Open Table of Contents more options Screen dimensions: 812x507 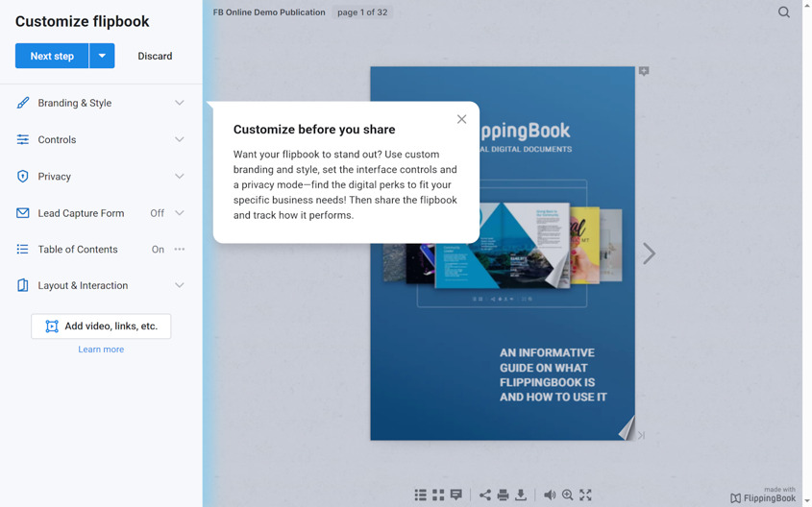(x=179, y=250)
